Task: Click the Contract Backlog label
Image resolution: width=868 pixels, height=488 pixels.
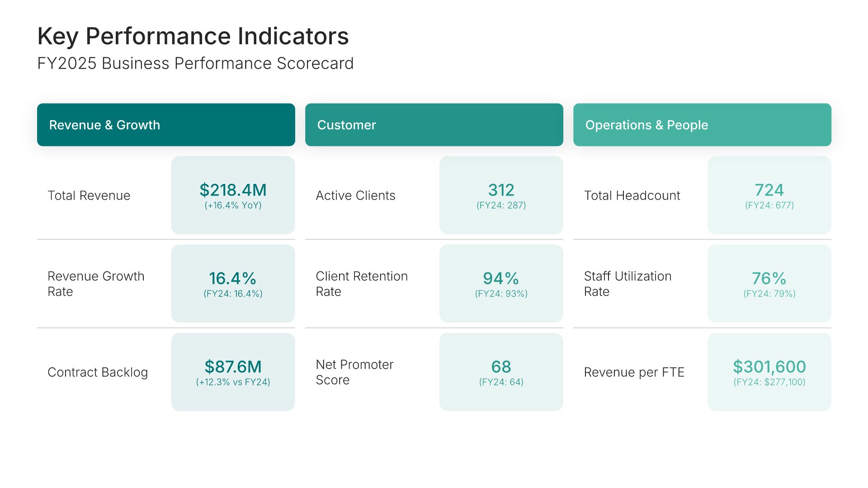Action: click(98, 372)
